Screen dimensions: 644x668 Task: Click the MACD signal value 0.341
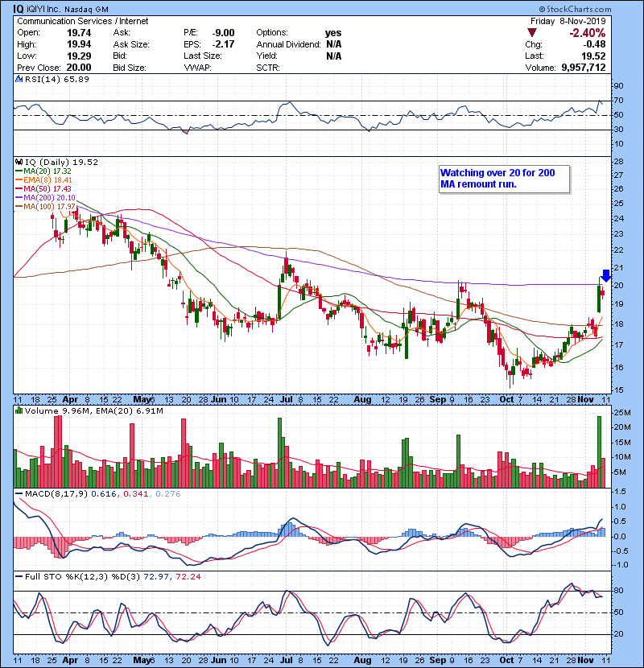[136, 494]
